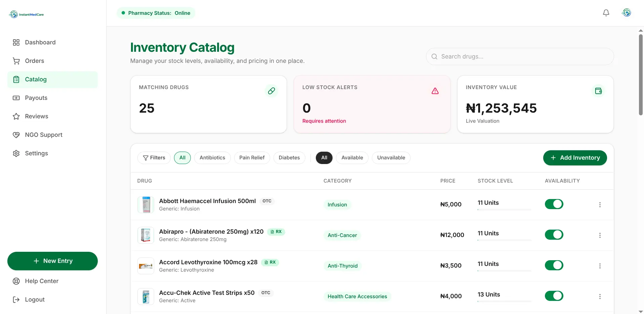The width and height of the screenshot is (644, 314).
Task: Show only Unavailable drugs
Action: (391, 158)
